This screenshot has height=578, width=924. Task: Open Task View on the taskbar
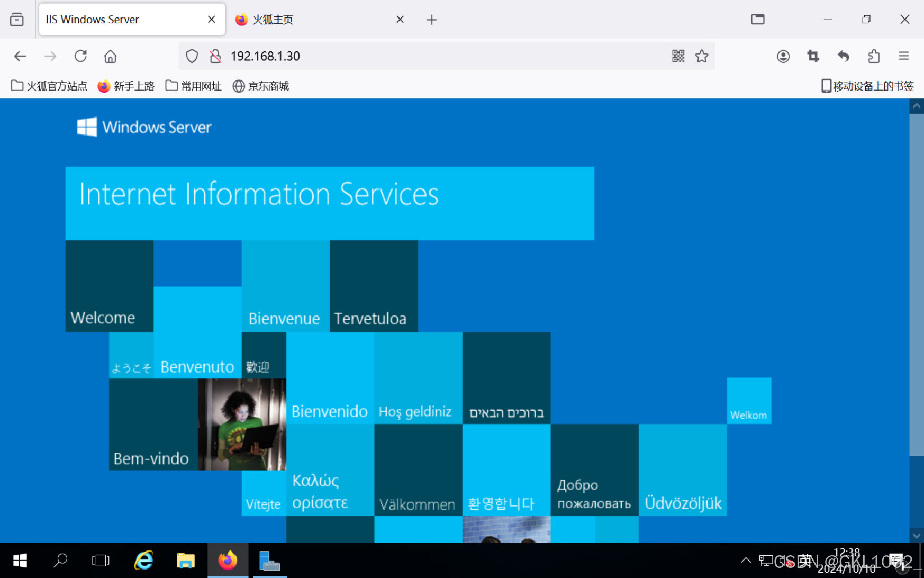tap(101, 561)
